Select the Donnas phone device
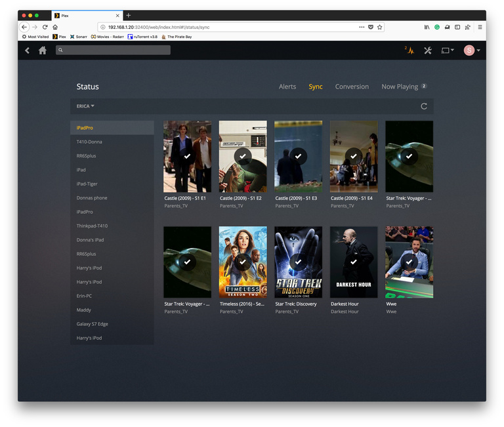504x427 pixels. tap(112, 198)
